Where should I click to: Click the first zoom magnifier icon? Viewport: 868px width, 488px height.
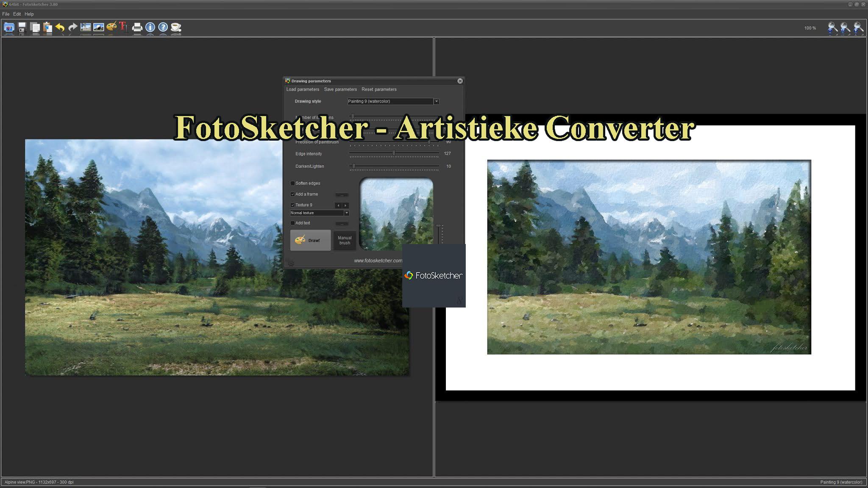(832, 28)
